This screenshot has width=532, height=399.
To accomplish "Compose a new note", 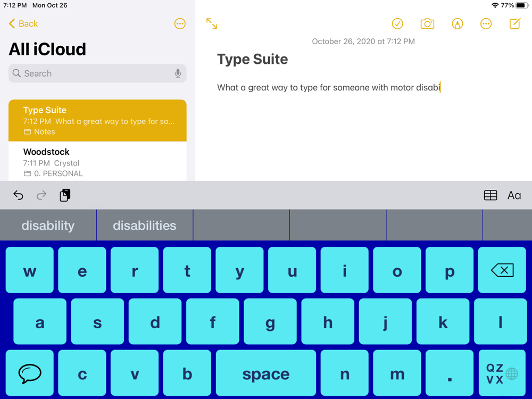I will click(514, 23).
